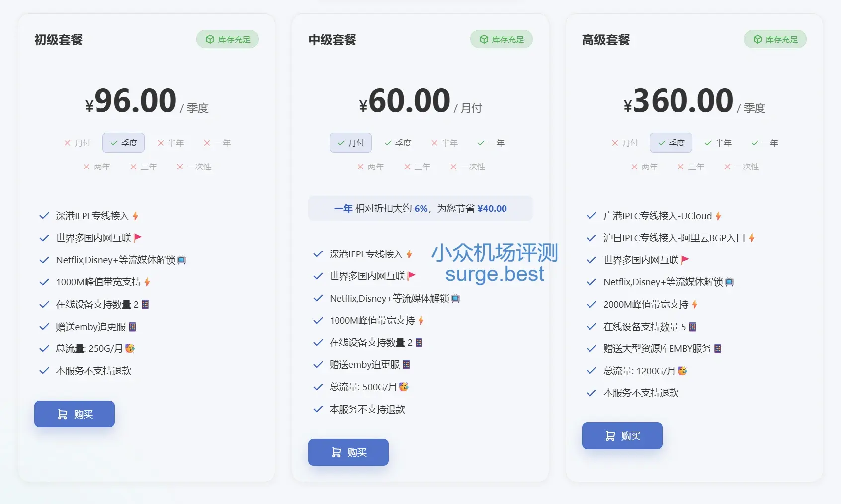Click the check icon beside 深港IEPL专线接入
The width and height of the screenshot is (841, 504).
(43, 216)
